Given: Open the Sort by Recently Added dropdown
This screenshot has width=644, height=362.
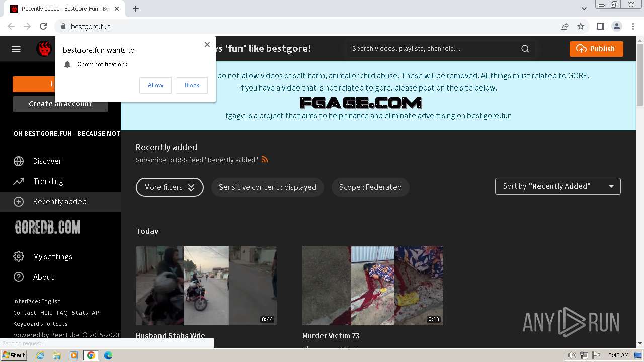Looking at the screenshot, I should 558,186.
